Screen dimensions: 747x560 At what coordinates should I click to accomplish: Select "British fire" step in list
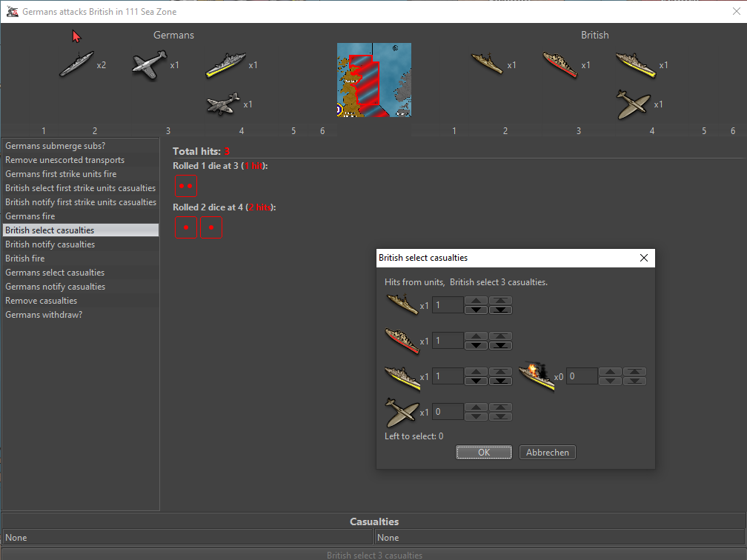pyautogui.click(x=25, y=259)
